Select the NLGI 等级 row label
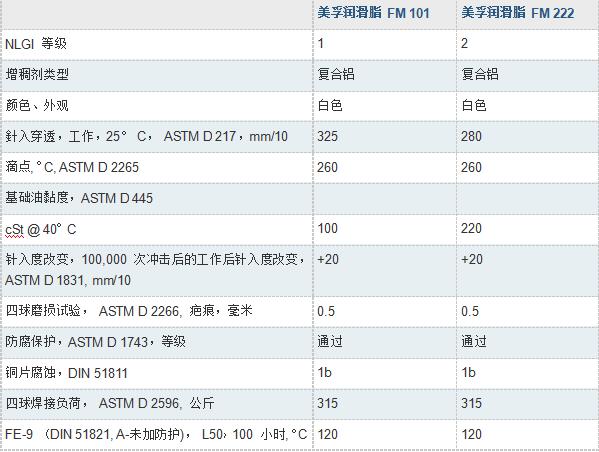 pos(36,44)
